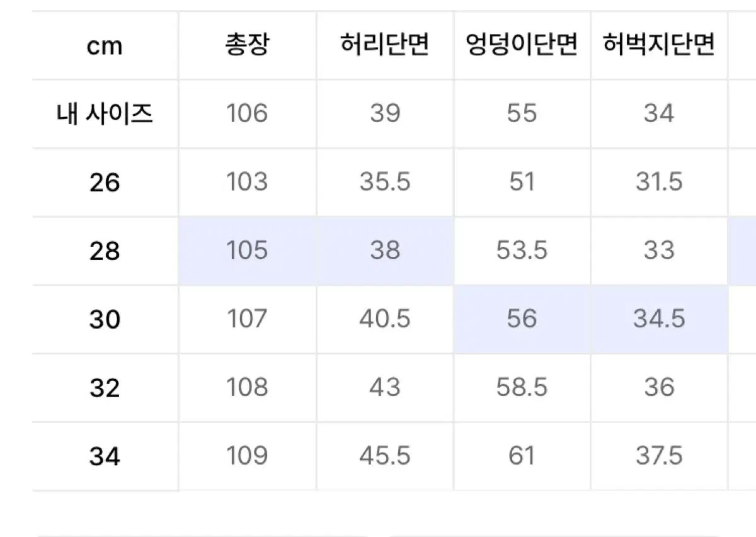This screenshot has height=537, width=756.
Task: Click highlighted 34.5 thigh cell
Action: (659, 319)
